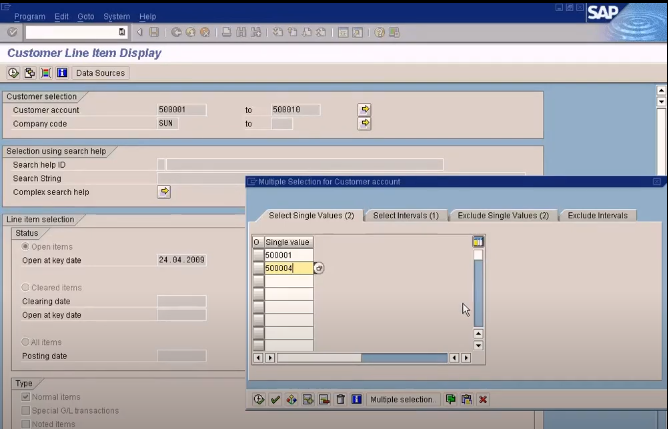Click the Print icon in the top toolbar
The image size is (668, 429).
pos(227,32)
